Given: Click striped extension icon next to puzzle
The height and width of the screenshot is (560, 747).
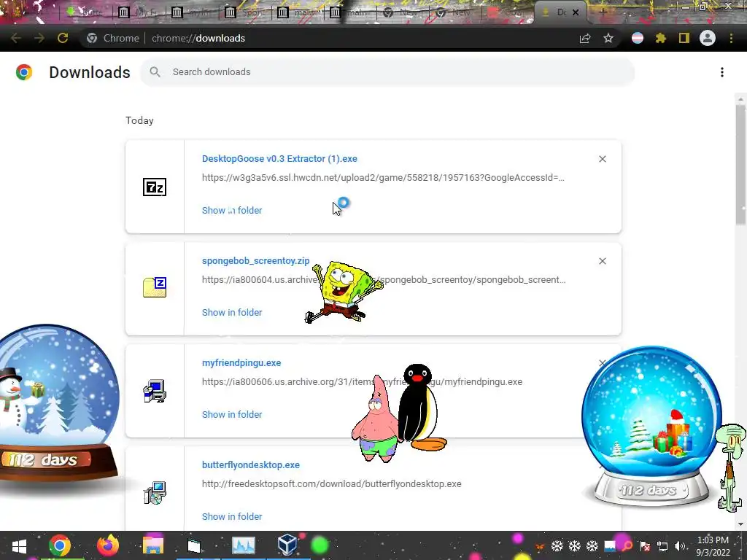Looking at the screenshot, I should [x=638, y=38].
